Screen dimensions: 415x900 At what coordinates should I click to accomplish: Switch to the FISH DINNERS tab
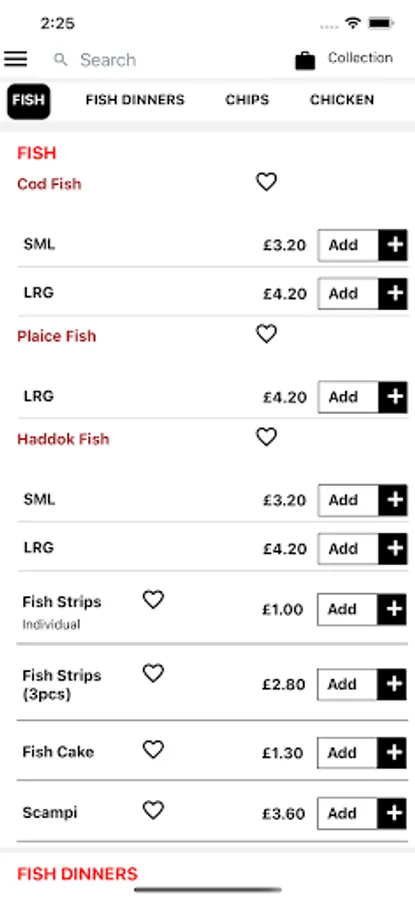(x=135, y=100)
